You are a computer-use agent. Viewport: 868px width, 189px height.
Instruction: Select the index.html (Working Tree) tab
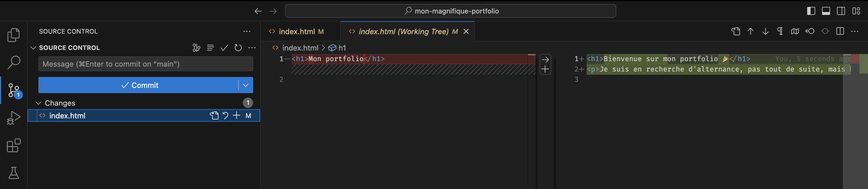[x=403, y=32]
